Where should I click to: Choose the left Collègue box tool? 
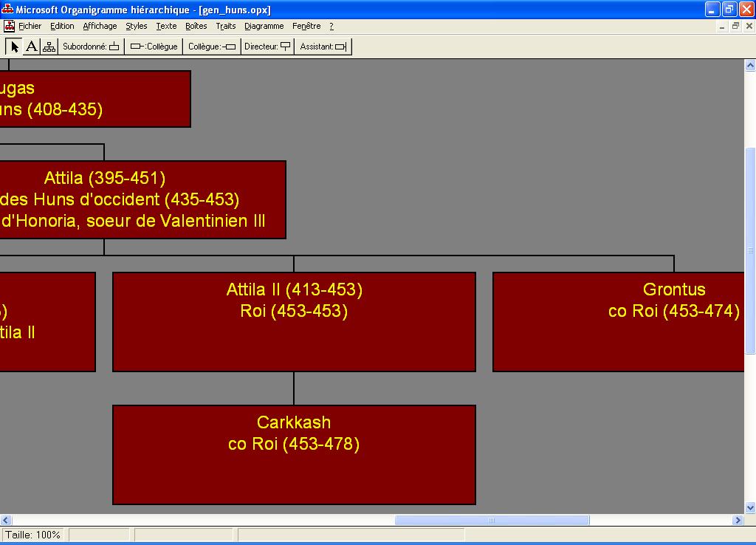pyautogui.click(x=154, y=47)
